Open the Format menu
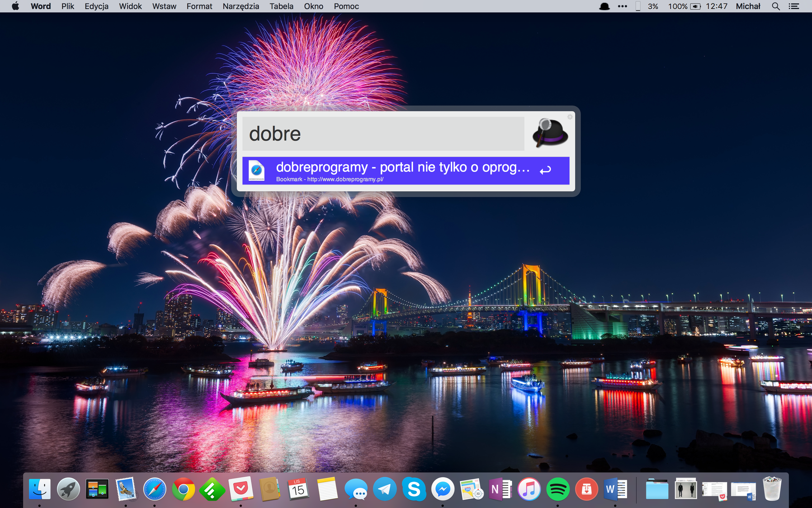 [x=199, y=6]
